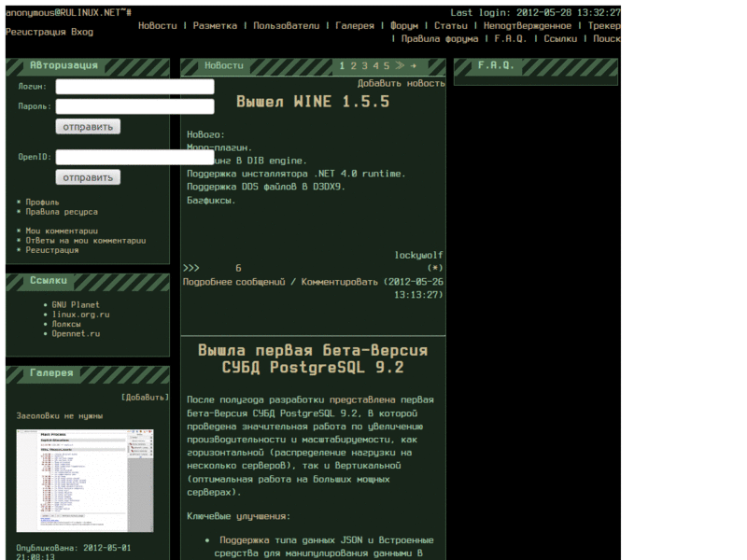Open the Мои комментарии link

pyautogui.click(x=62, y=231)
